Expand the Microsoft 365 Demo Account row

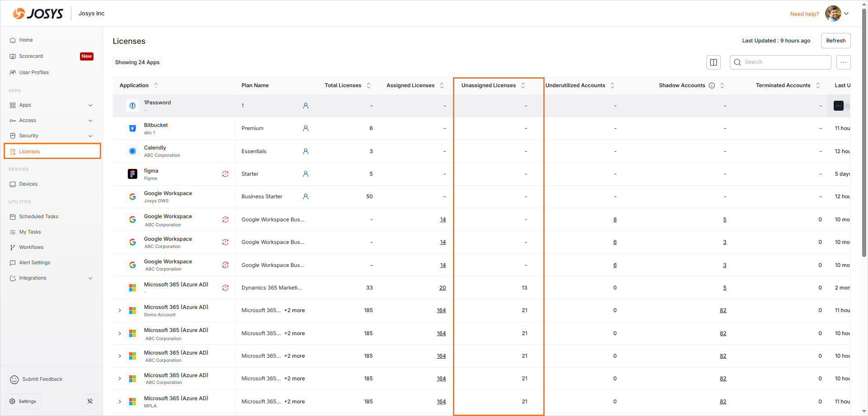coord(120,310)
